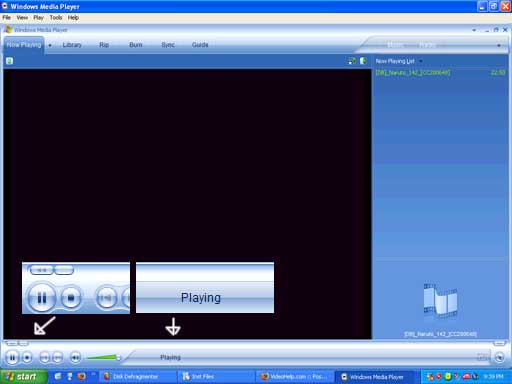Switch to Disk Defragmenter taskbar button
512x384 pixels.
tap(138, 377)
